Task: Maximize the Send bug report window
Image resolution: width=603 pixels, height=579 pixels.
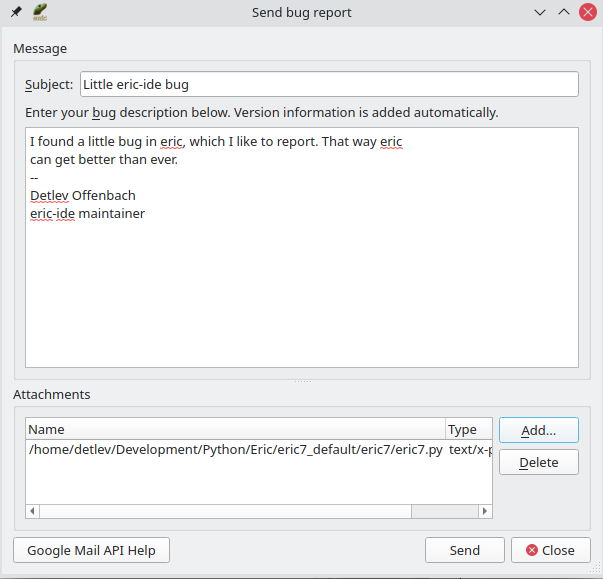Action: pyautogui.click(x=563, y=13)
